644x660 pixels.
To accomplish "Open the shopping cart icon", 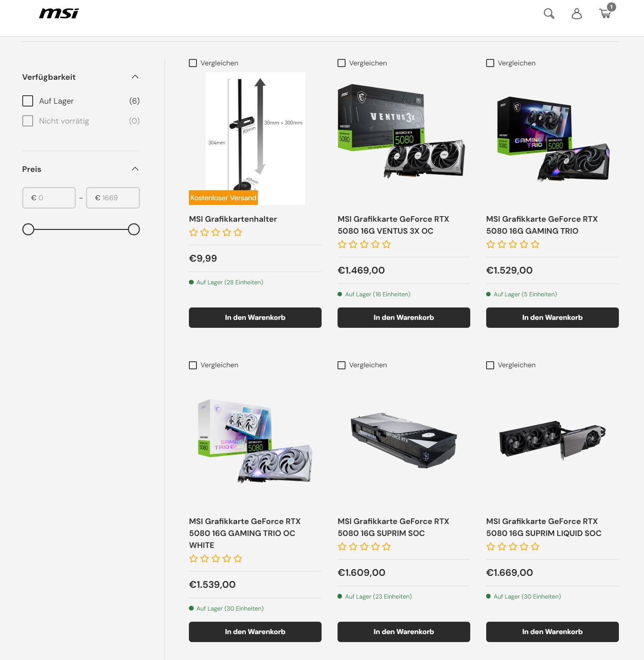I will [605, 14].
